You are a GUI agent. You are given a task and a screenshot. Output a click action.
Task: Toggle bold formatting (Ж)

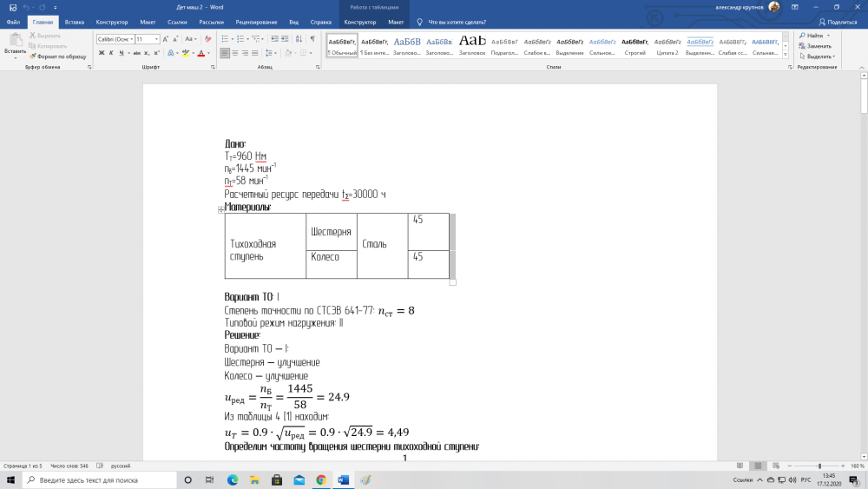point(101,53)
